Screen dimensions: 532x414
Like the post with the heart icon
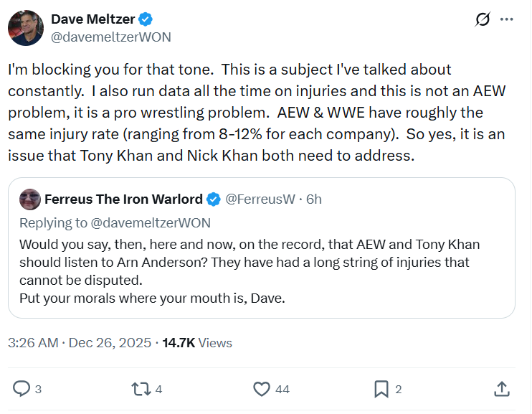(262, 389)
